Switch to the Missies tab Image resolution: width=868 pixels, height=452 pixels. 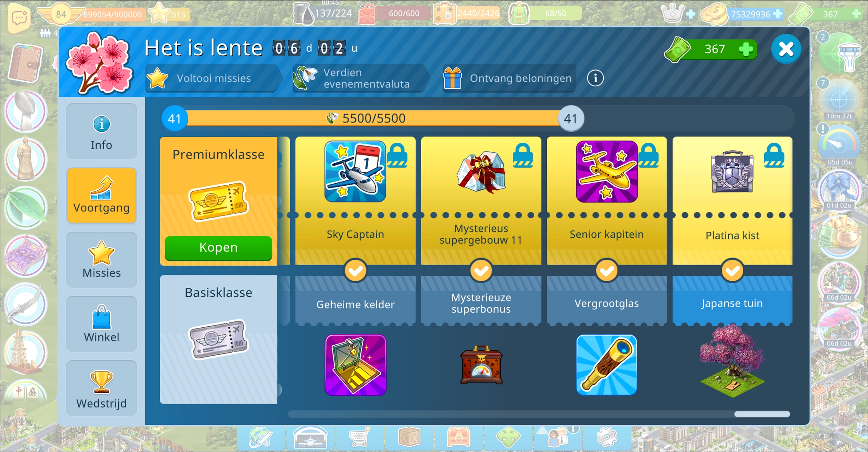(x=101, y=260)
